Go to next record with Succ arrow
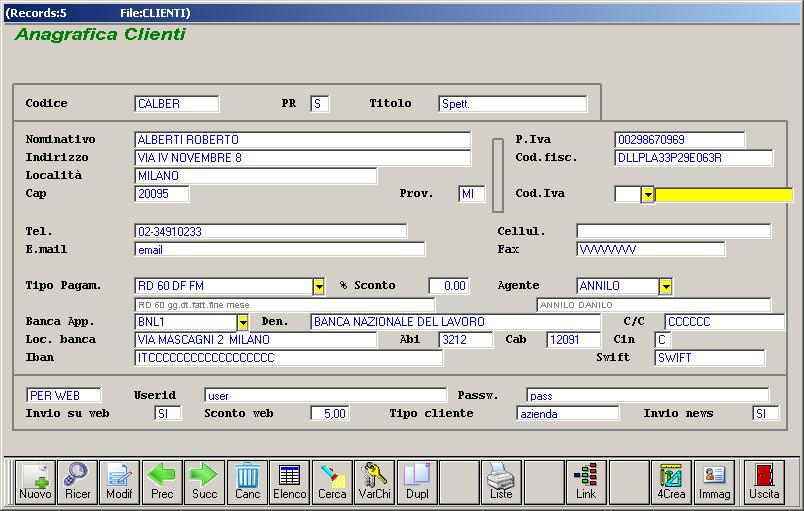The width and height of the screenshot is (804, 511). tap(205, 482)
